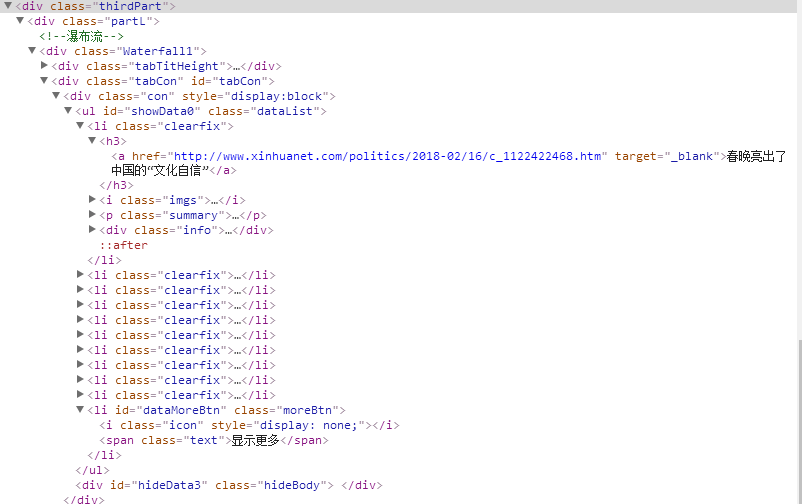Expand the tabTitHeight div

click(x=44, y=66)
